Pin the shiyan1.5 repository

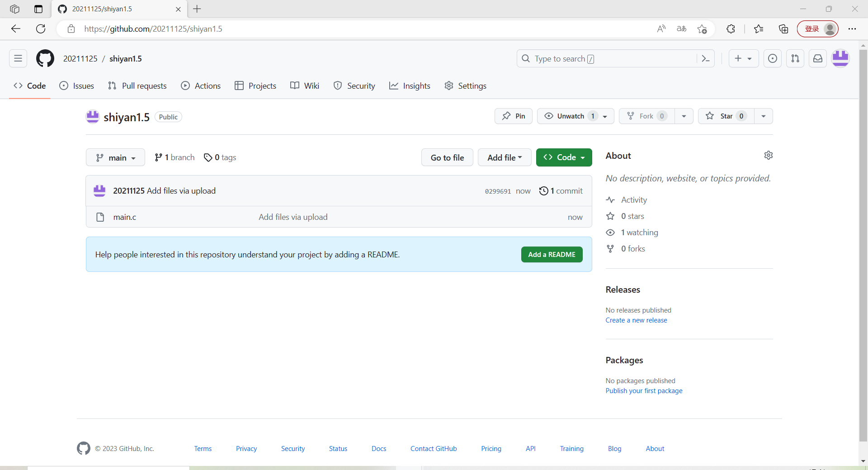(513, 116)
